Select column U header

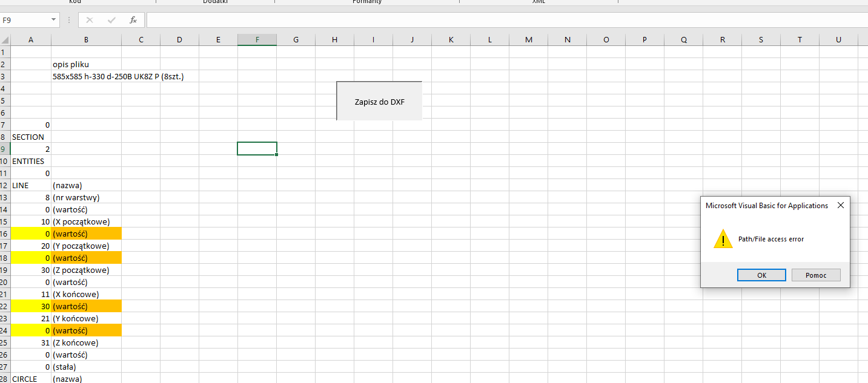tap(839, 40)
